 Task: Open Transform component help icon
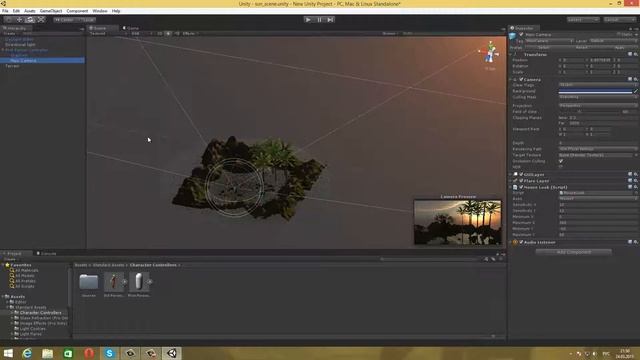pyautogui.click(x=630, y=54)
